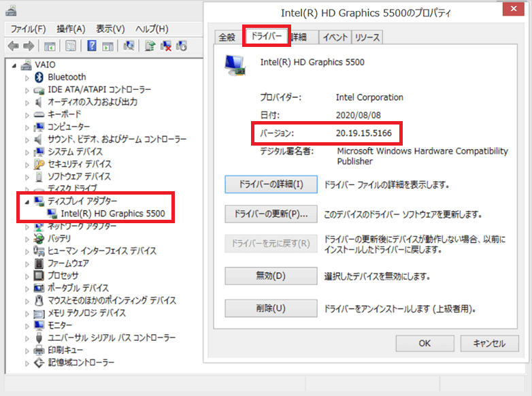The image size is (532, 396).
Task: Select the ネットワーク アダプター tree row
Action: 82,226
